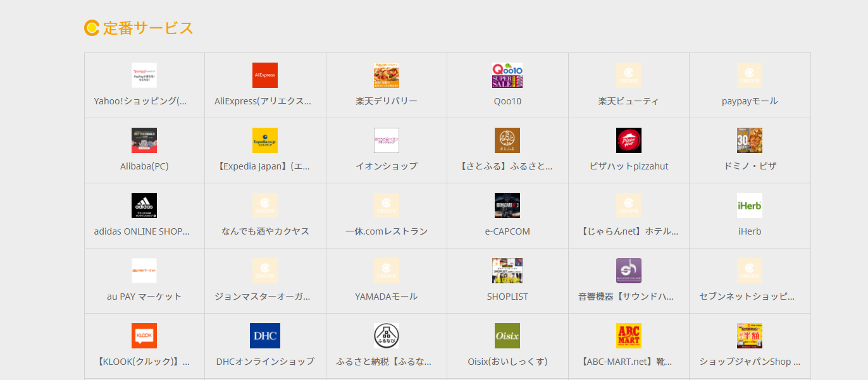Visit the ピザハットpizzahut text link
Screen dimensions: 868x380
[629, 166]
